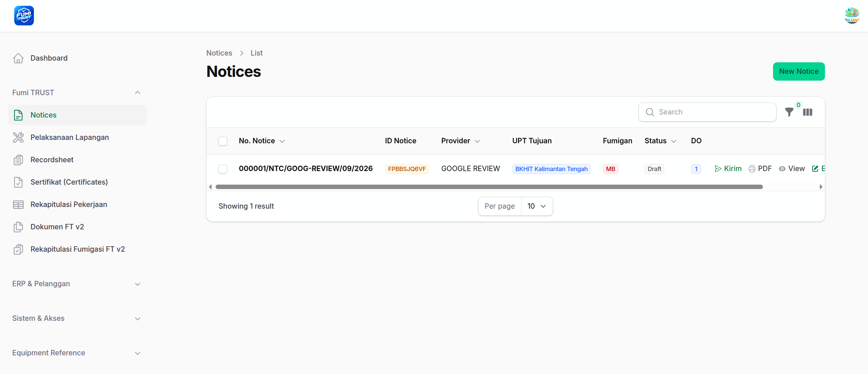Open notice number 000001/NTC/GOOG-REVIEW/09/2026
The height and width of the screenshot is (374, 868).
click(x=306, y=169)
